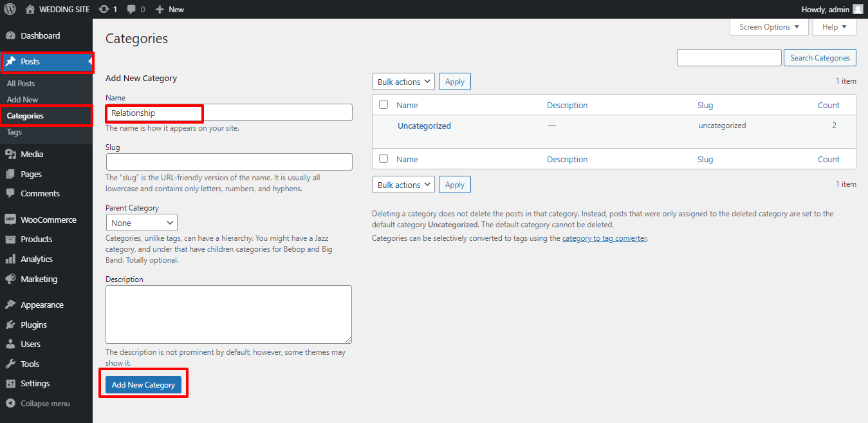The image size is (868, 423).
Task: Open the category to tag converter link
Action: click(604, 238)
